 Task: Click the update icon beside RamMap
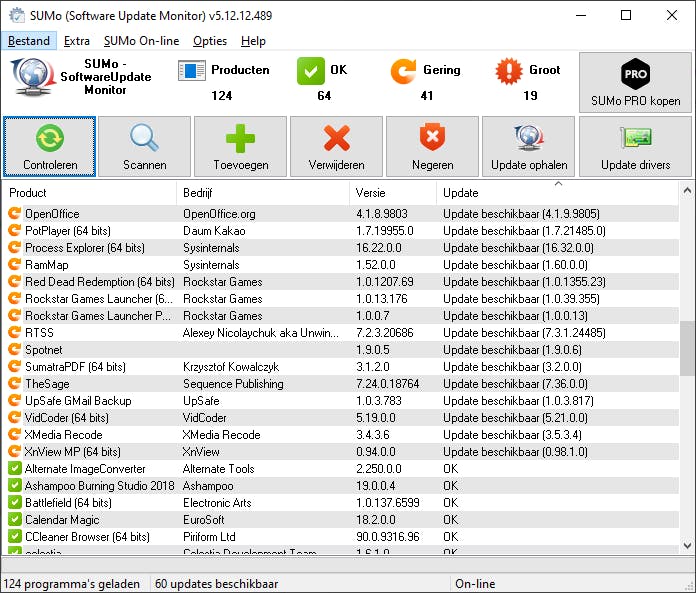[15, 265]
